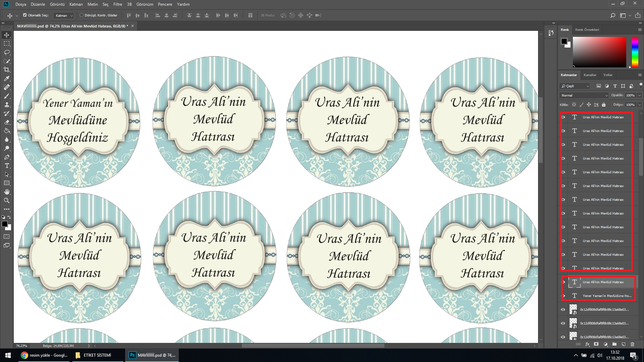Viewport: 644px width, 362px height.
Task: Toggle lock transparent pixels
Action: 574,105
